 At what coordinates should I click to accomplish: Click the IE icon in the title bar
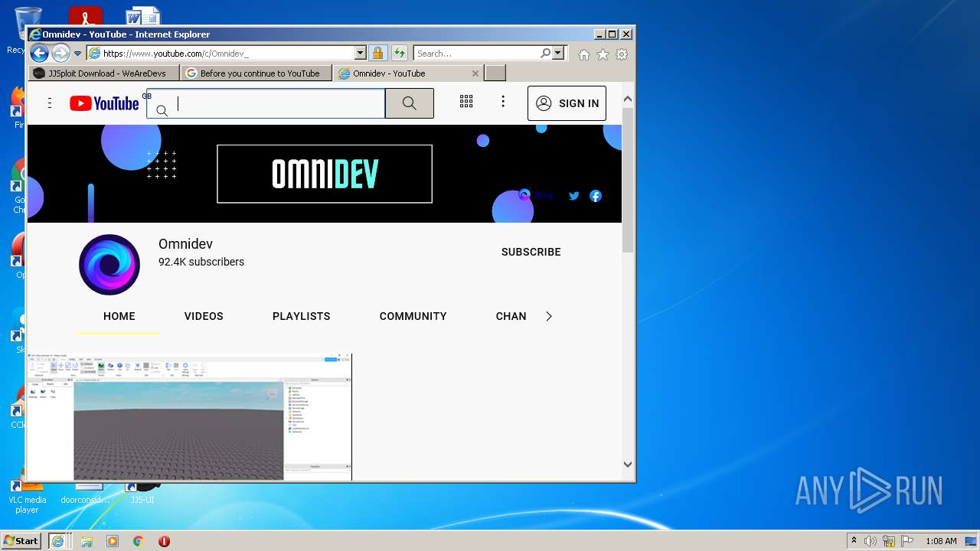tap(34, 34)
